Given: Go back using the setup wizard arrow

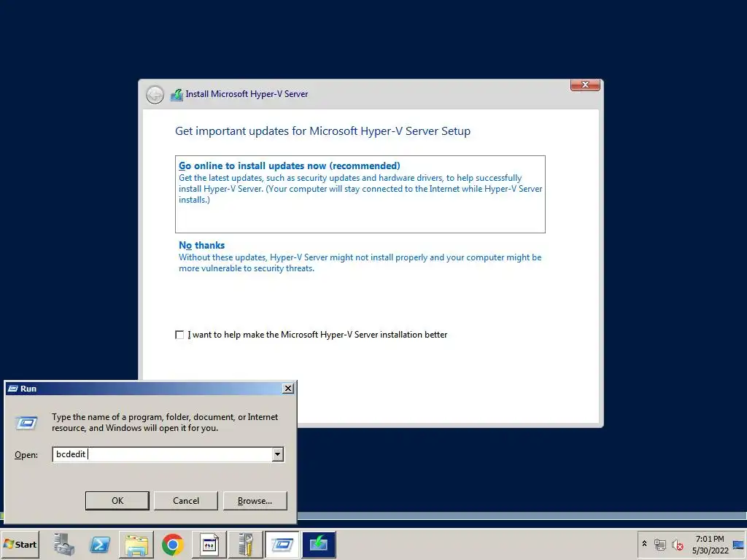Looking at the screenshot, I should [x=155, y=95].
